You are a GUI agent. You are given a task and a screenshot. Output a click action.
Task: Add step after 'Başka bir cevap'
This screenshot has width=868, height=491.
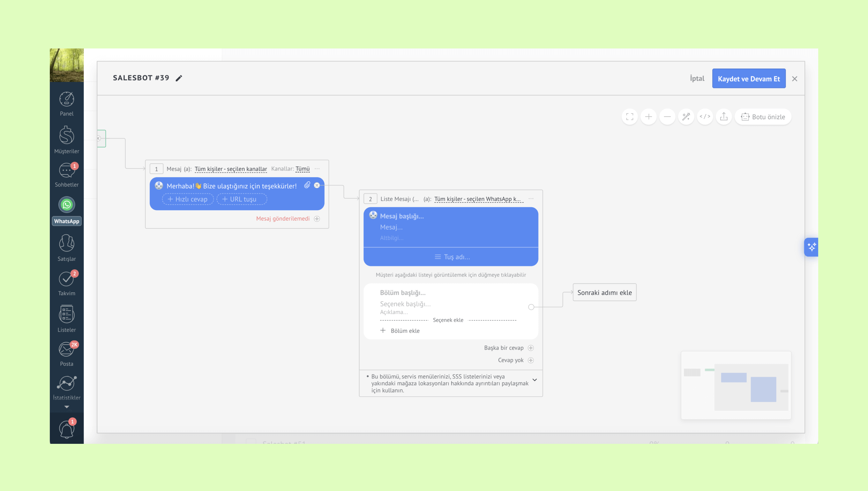pyautogui.click(x=530, y=348)
